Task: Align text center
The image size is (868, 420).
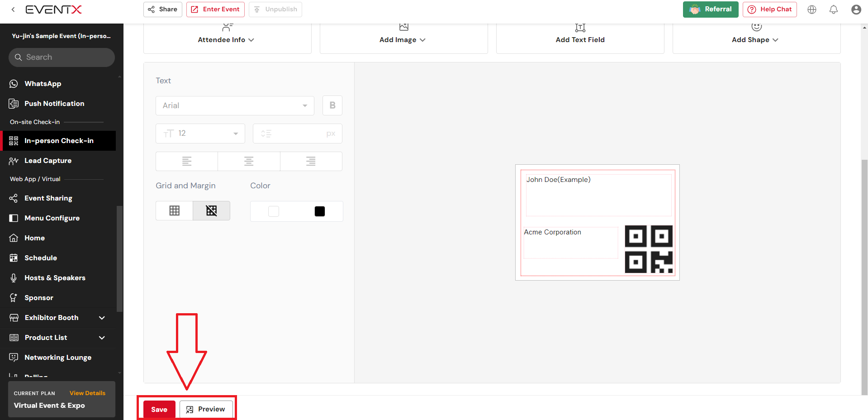Action: 249,161
